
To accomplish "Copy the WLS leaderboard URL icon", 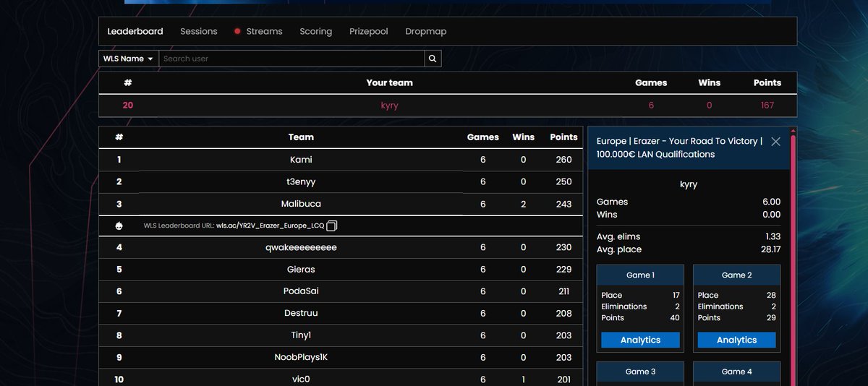I will (x=332, y=226).
